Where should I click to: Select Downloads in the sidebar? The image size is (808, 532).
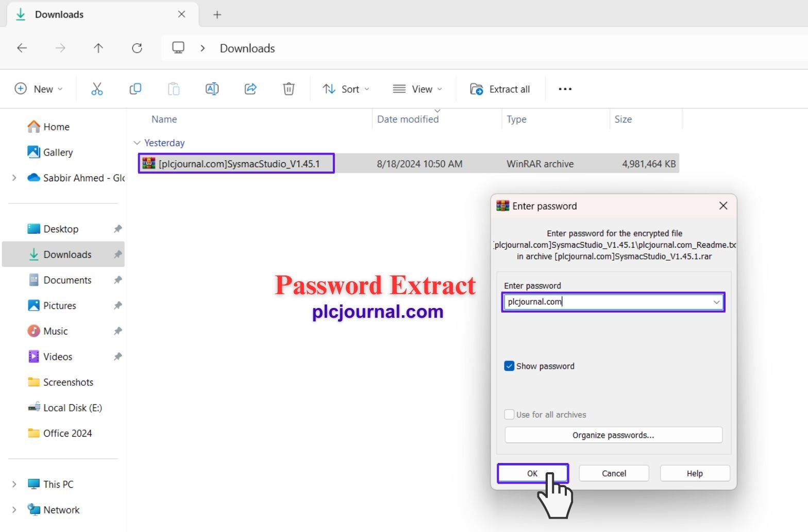tap(63, 254)
